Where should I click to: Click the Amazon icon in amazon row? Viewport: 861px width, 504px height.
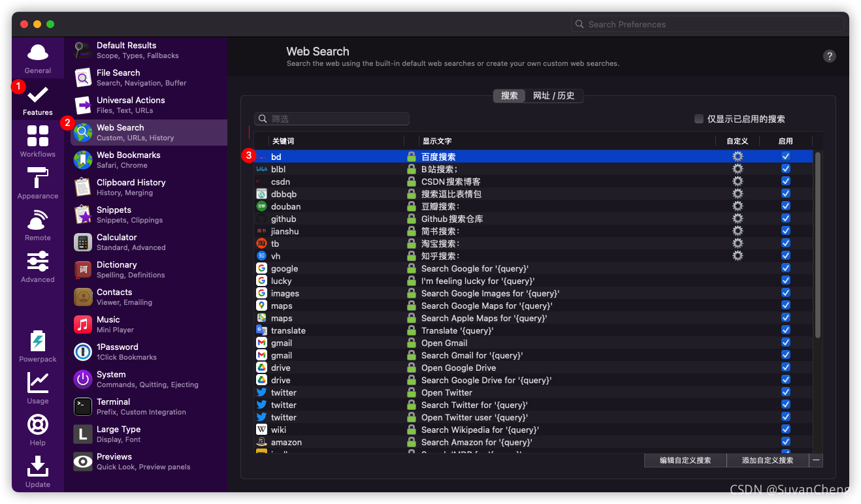[x=261, y=442]
